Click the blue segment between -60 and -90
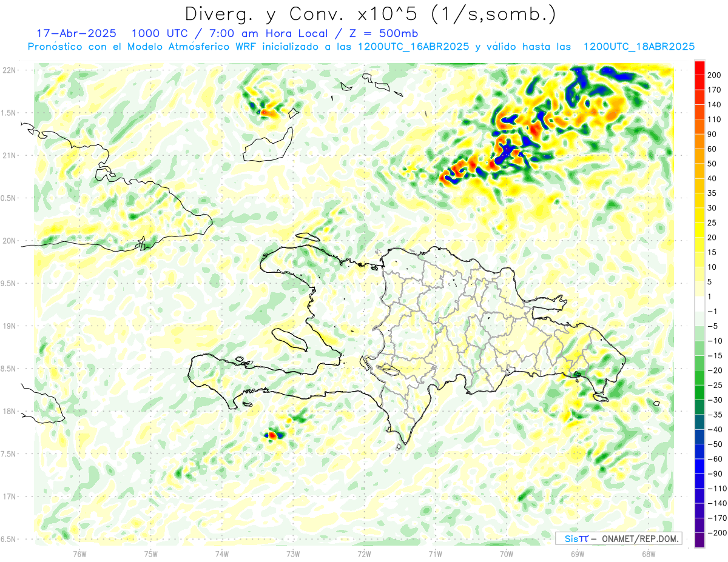The height and width of the screenshot is (562, 728). pyautogui.click(x=699, y=467)
